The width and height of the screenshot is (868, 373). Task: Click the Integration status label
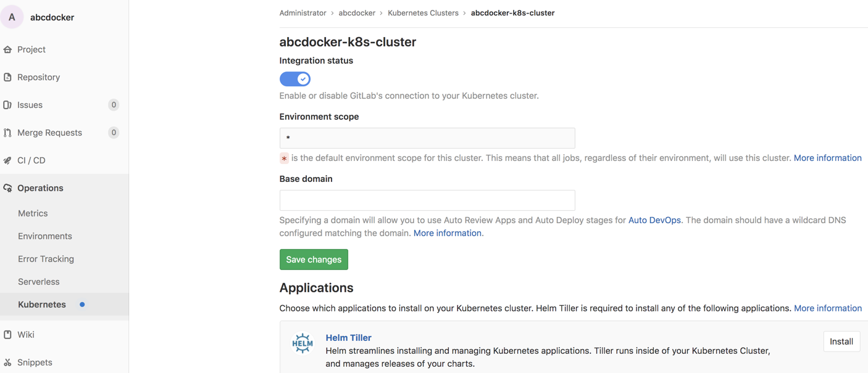(316, 60)
